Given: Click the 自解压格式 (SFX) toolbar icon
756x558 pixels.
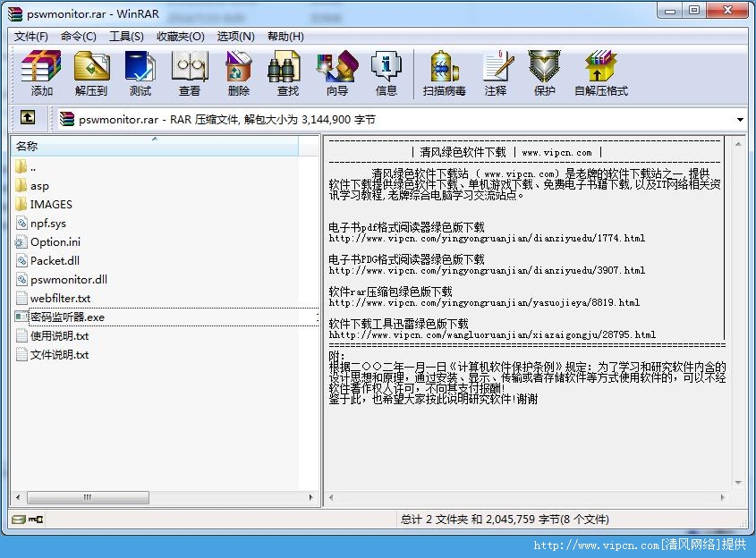Looking at the screenshot, I should coord(600,73).
